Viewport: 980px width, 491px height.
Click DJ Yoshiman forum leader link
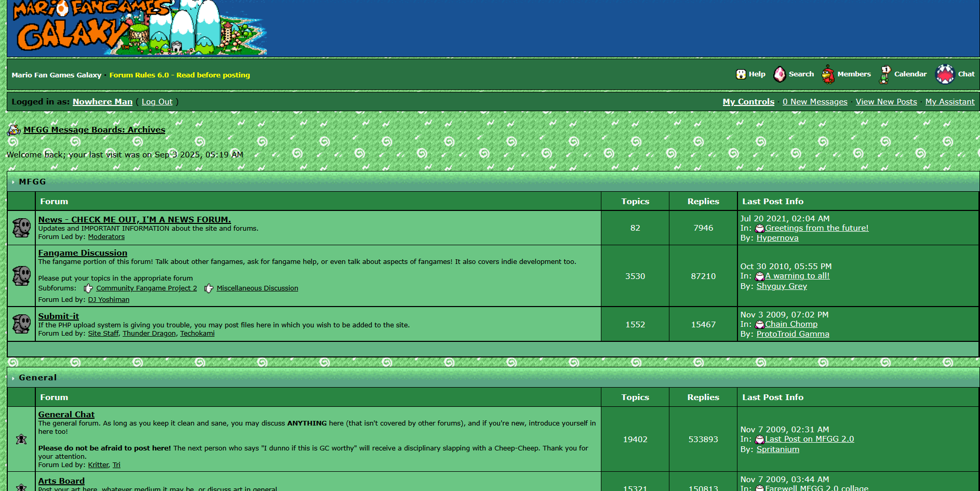(109, 300)
